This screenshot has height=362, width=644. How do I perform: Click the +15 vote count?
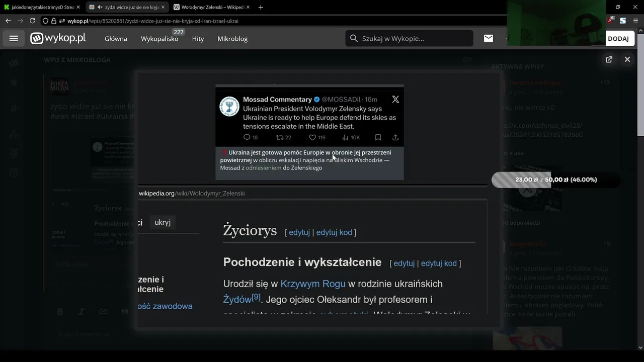click(x=605, y=82)
